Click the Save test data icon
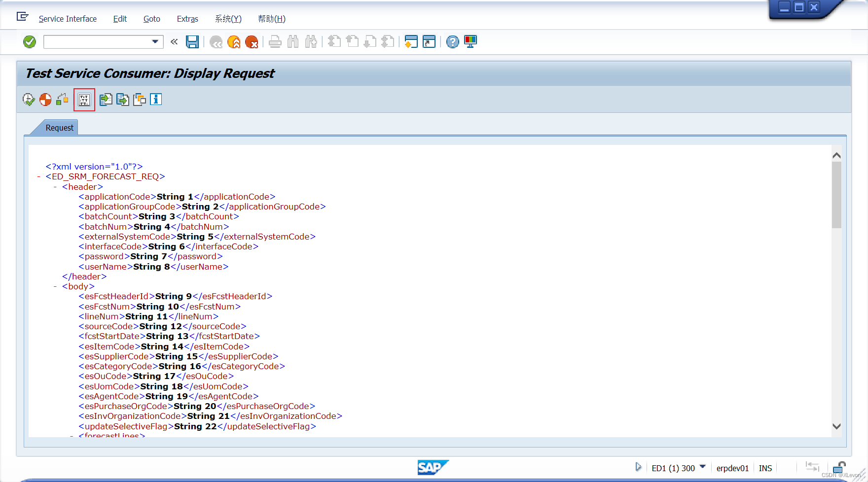 (x=122, y=100)
